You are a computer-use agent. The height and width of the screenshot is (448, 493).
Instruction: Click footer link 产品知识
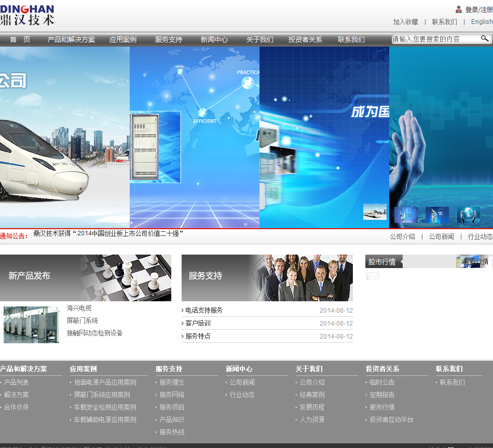coord(172,419)
